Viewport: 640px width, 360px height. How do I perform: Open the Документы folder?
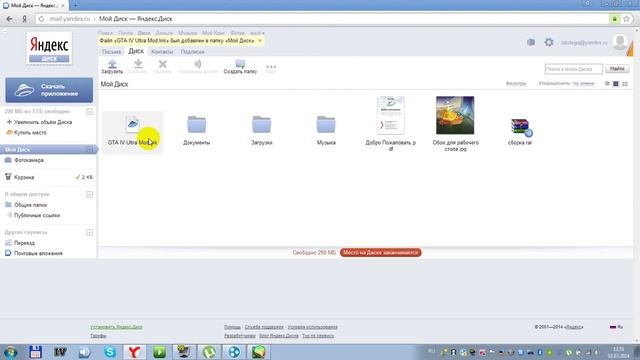pos(197,131)
